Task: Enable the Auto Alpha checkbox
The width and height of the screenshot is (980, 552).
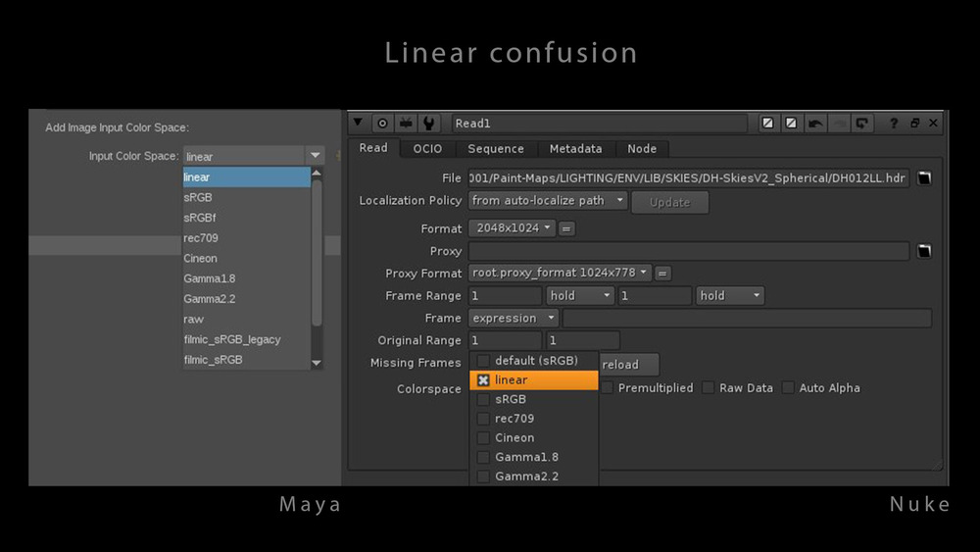Action: pos(788,388)
